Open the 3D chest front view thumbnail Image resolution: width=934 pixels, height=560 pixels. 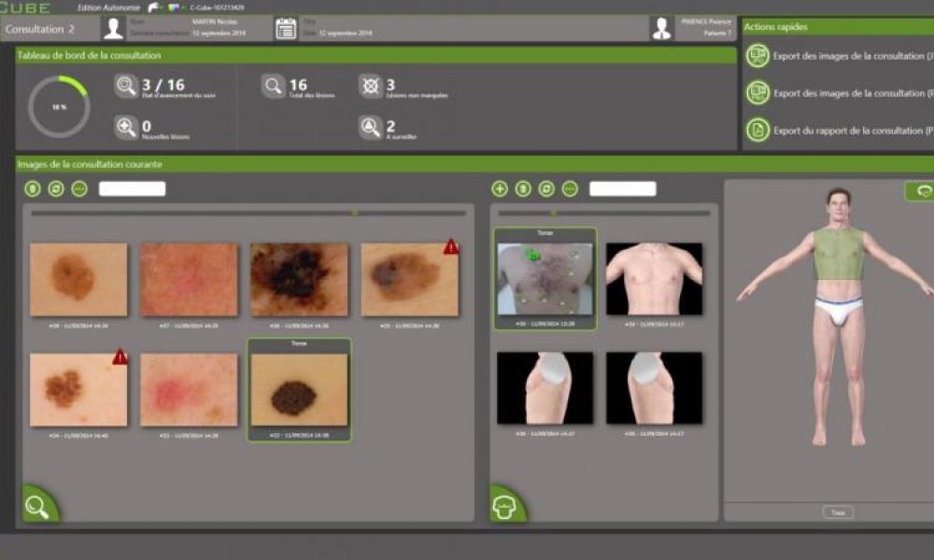[654, 278]
